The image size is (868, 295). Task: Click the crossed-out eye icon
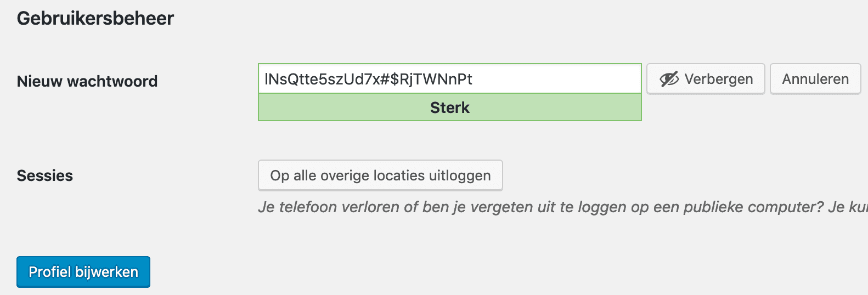coord(669,80)
